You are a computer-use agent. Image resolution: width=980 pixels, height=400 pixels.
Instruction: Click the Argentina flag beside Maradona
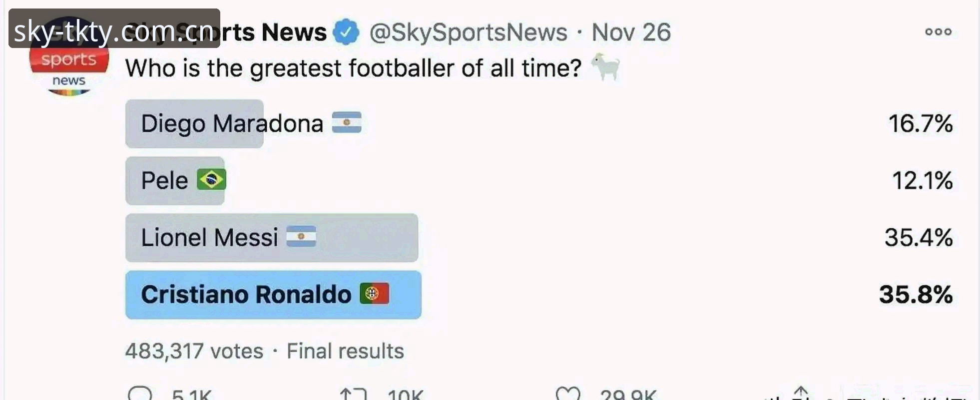[x=347, y=122]
